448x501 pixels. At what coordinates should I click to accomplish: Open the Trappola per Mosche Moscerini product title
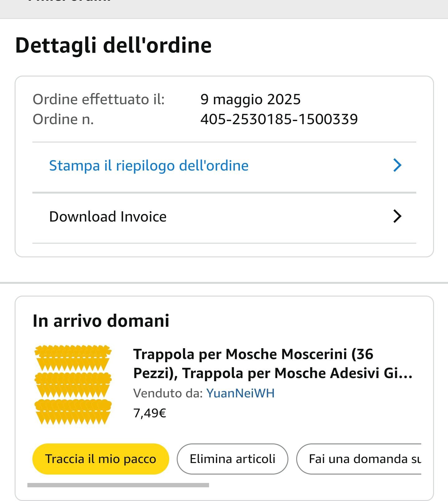pyautogui.click(x=273, y=363)
